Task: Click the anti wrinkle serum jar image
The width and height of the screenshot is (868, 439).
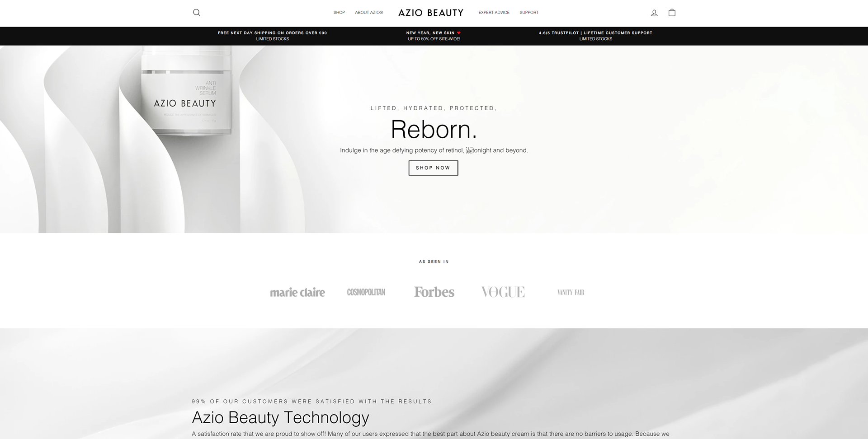Action: coord(186,90)
